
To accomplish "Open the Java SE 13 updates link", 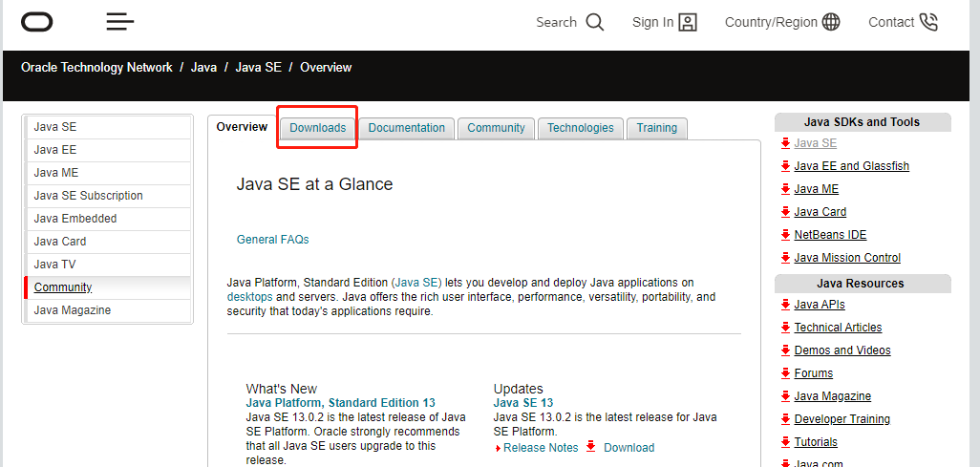I will click(x=523, y=403).
